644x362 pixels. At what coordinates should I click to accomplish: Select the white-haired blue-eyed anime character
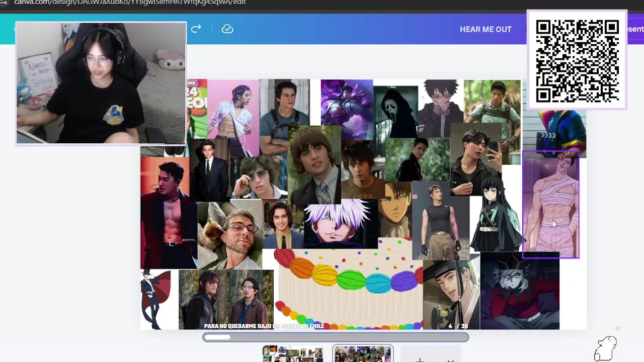coord(341,224)
